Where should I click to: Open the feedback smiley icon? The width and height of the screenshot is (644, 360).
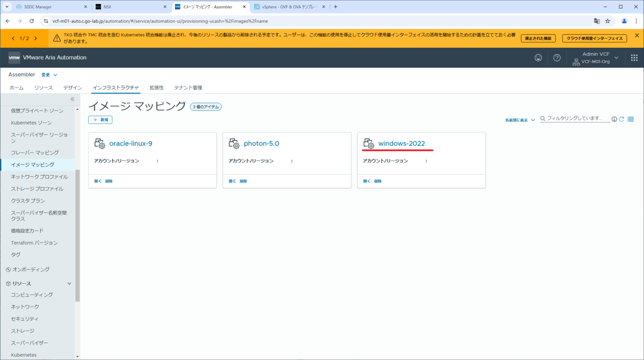click(538, 57)
